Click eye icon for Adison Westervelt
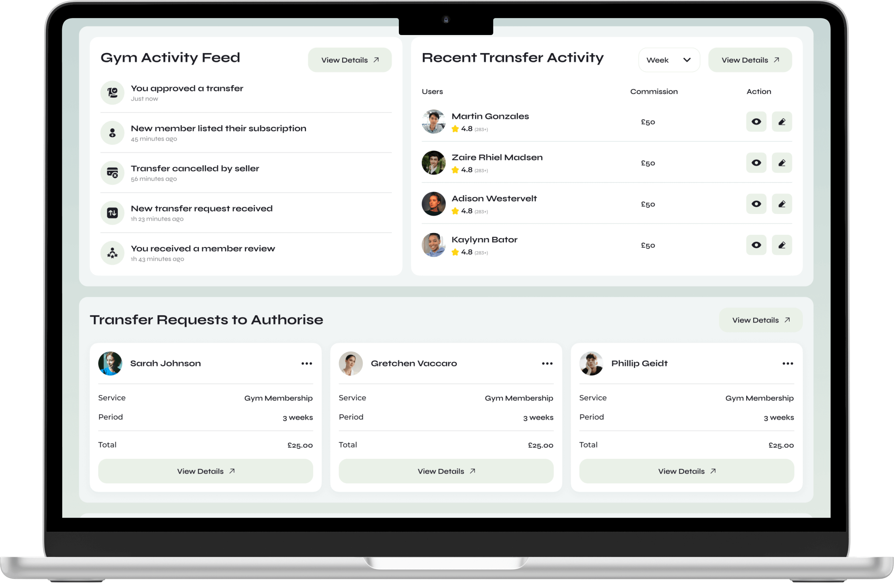Viewport: 894px width, 588px height. 756,204
